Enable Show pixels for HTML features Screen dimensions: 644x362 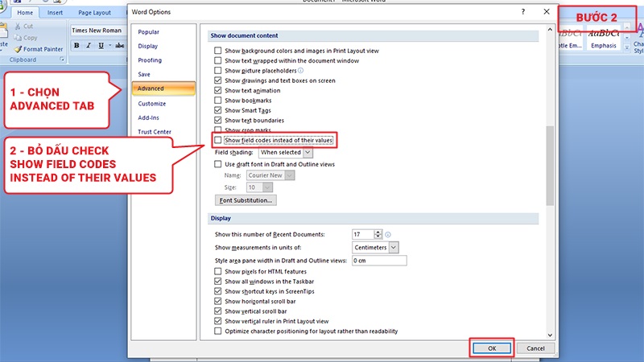pyautogui.click(x=217, y=271)
